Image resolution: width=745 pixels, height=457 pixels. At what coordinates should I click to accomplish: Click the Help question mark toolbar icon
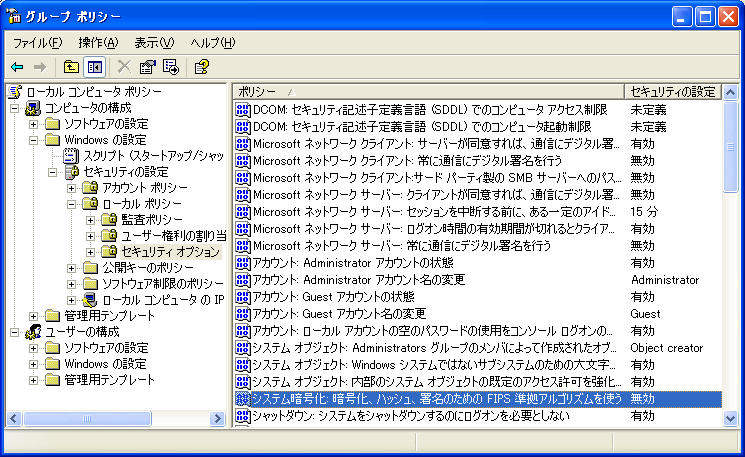[201, 67]
